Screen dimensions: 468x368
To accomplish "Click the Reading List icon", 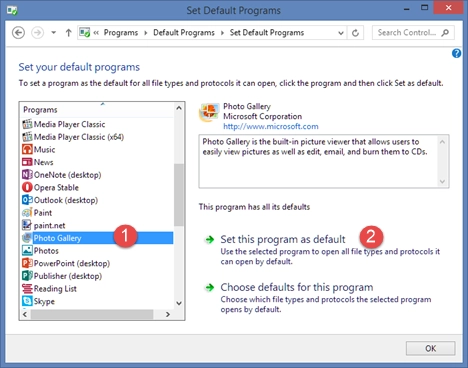I will [27, 289].
